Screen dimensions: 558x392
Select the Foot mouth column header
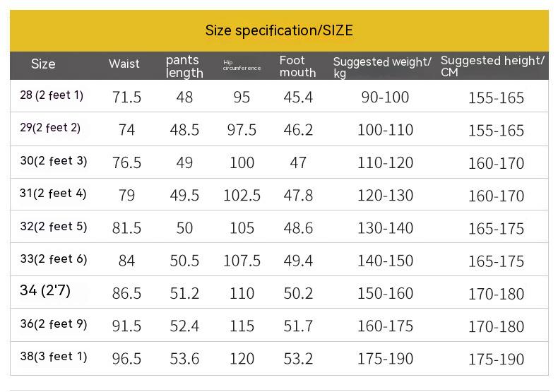[x=297, y=66]
